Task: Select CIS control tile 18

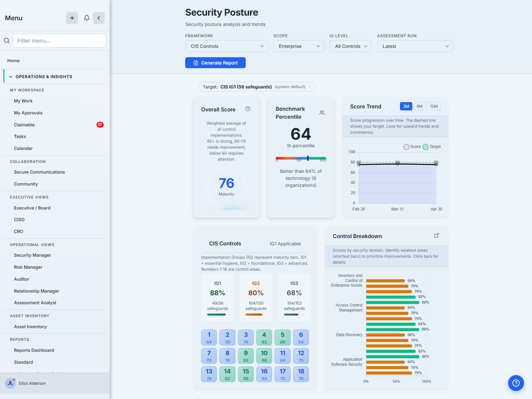Action: pos(301,375)
